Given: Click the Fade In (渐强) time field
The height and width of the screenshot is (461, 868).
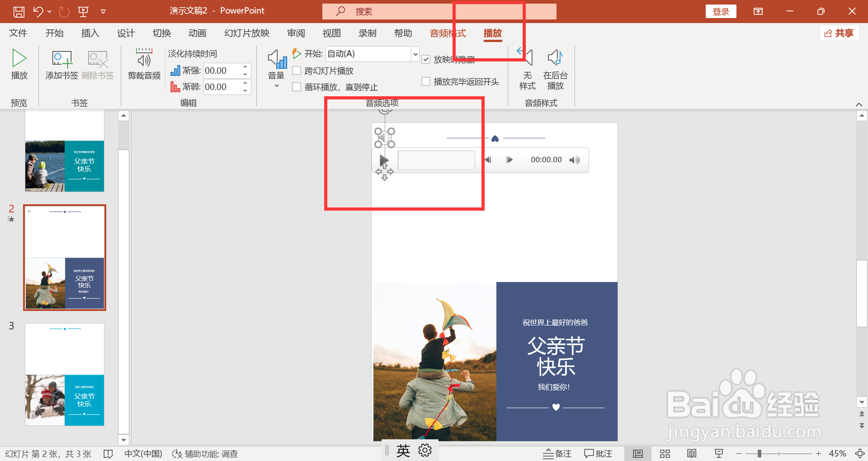Looking at the screenshot, I should (222, 71).
